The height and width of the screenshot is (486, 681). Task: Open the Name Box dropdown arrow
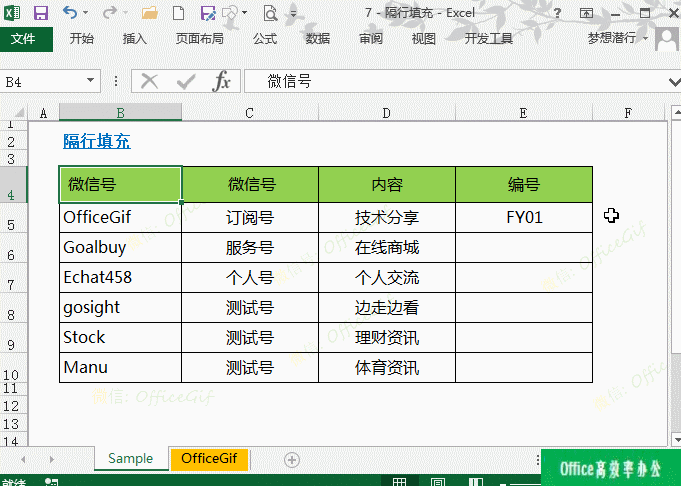91,81
